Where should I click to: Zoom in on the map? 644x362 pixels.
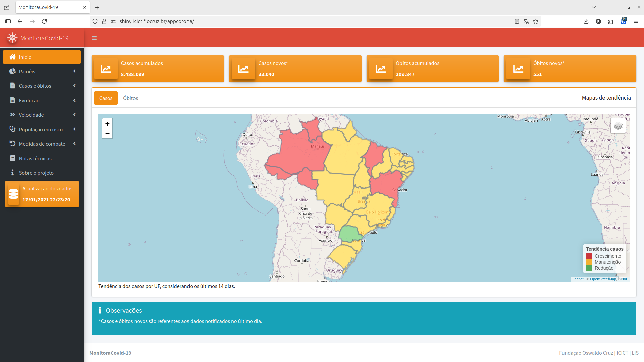107,124
